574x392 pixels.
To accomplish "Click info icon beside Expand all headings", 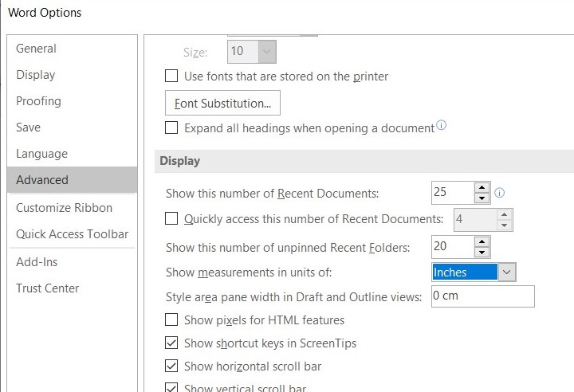I will (x=442, y=126).
